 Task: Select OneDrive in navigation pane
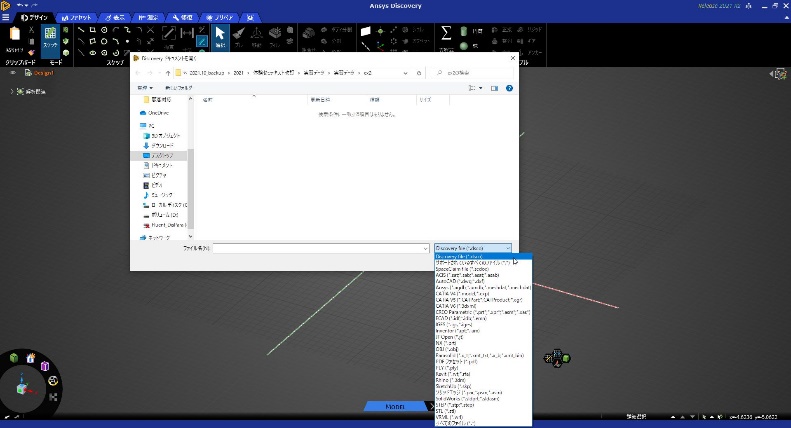(155, 113)
